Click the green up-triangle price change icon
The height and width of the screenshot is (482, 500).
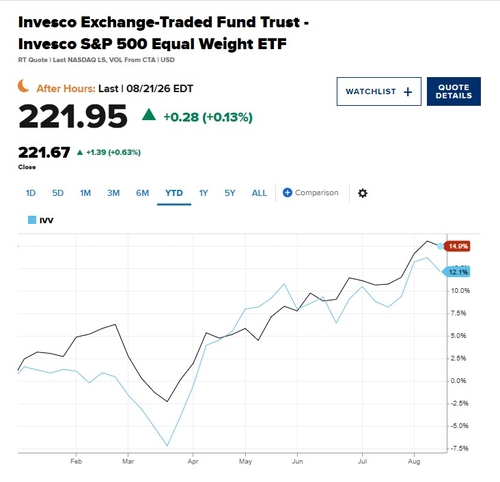click(149, 115)
